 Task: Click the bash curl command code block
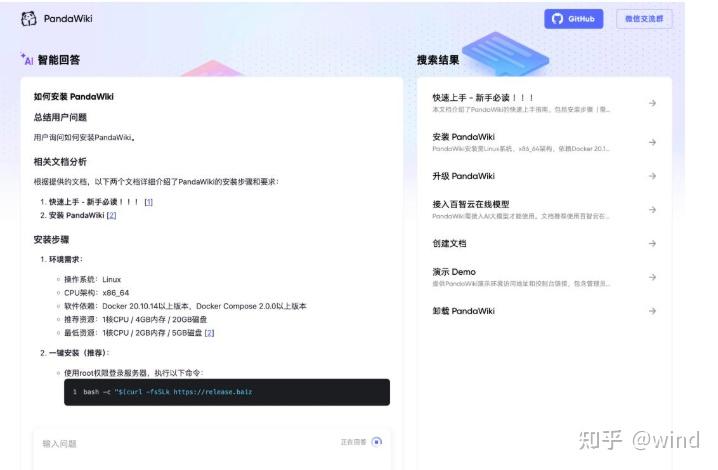[227, 392]
